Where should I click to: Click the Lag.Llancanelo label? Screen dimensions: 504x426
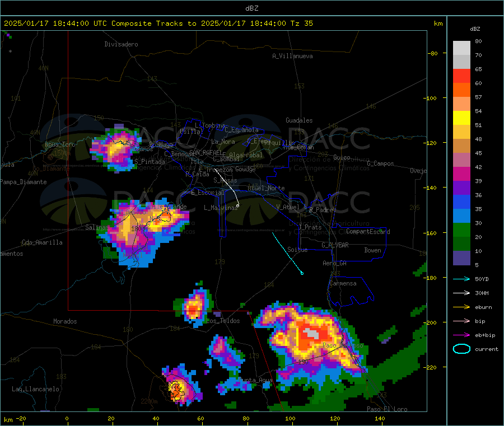[35, 389]
